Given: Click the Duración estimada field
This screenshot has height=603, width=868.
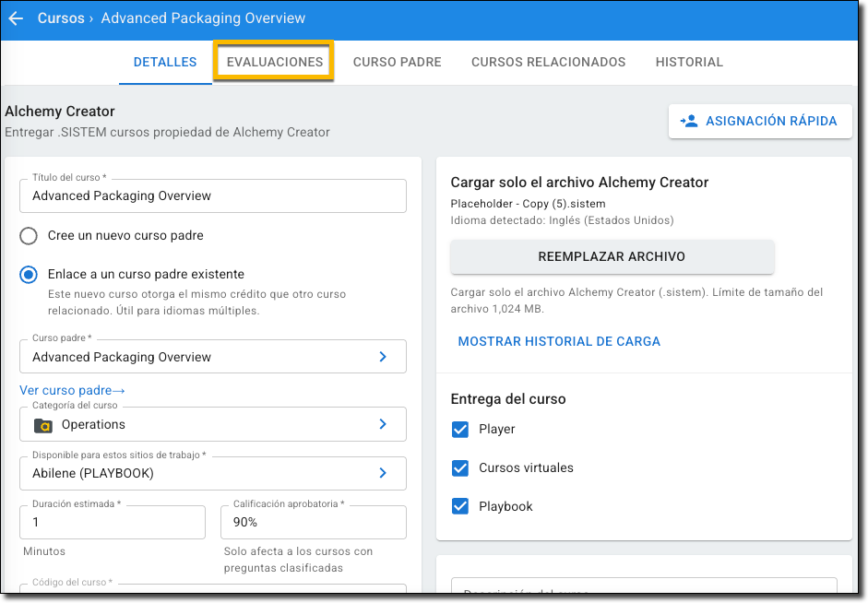Looking at the screenshot, I should (x=113, y=522).
